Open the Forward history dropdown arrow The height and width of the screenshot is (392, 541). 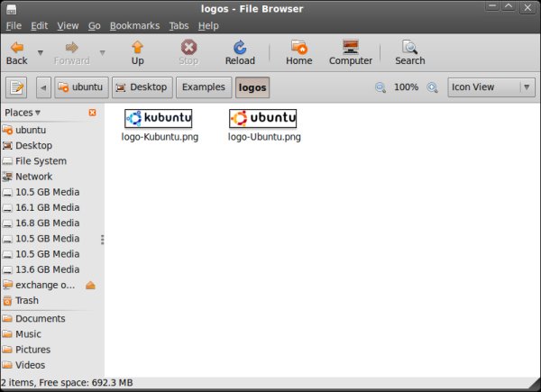(103, 53)
